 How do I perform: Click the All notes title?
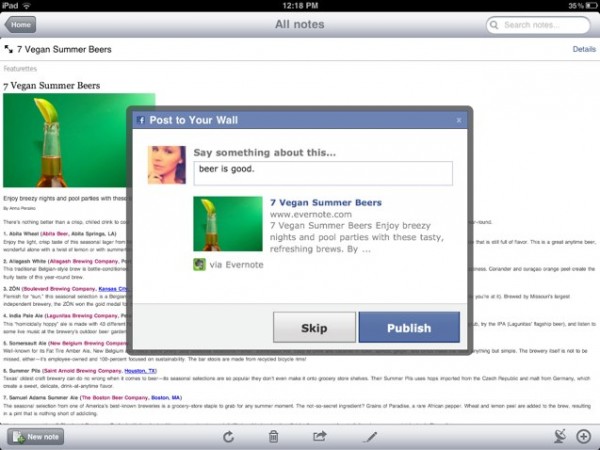click(x=300, y=24)
